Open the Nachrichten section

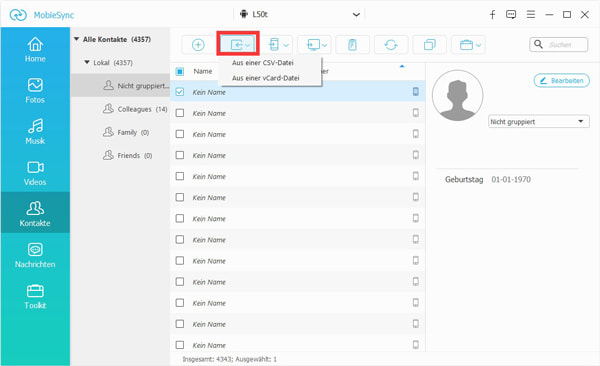35,255
